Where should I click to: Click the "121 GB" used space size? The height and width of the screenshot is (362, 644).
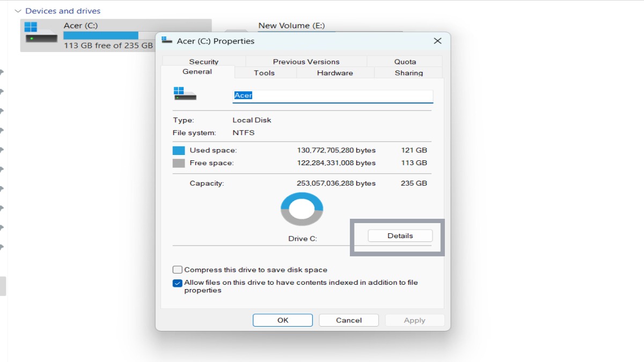414,150
